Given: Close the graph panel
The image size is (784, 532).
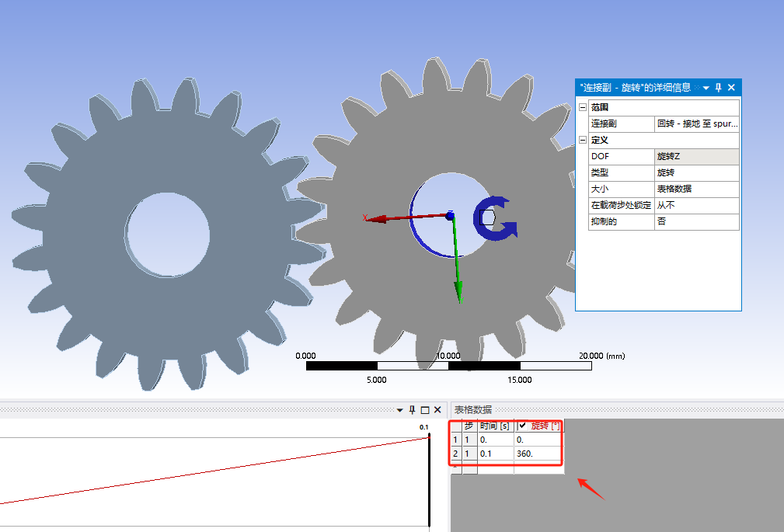Looking at the screenshot, I should point(437,410).
